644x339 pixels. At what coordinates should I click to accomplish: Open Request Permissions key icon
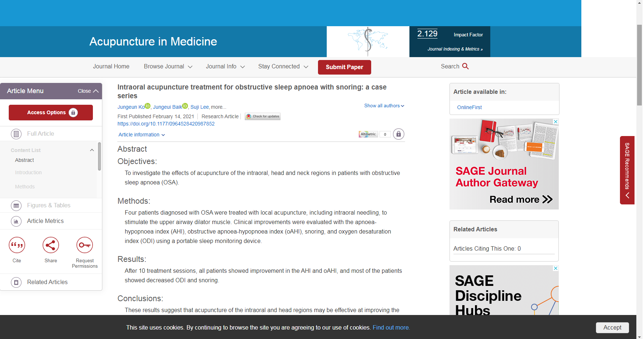[85, 245]
